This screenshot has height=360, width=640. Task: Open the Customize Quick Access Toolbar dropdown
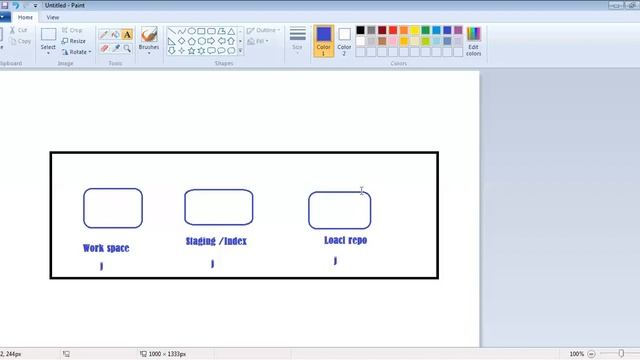[35, 6]
